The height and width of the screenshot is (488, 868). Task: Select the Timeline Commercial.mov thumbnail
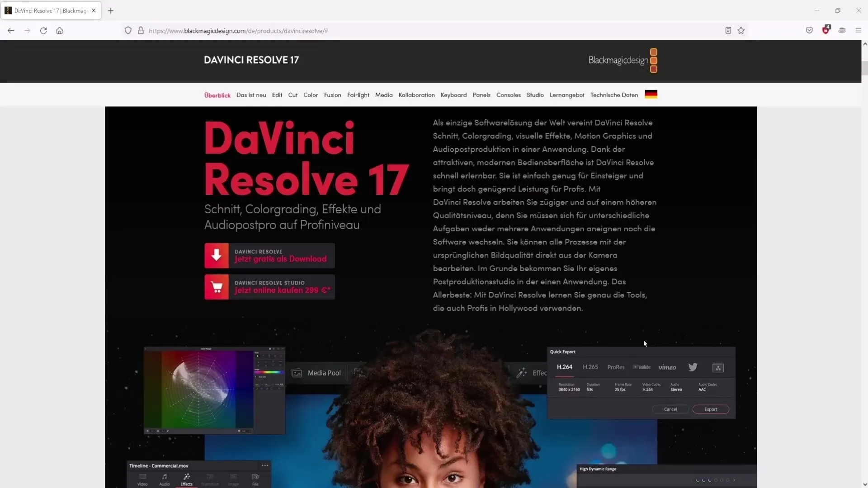pos(158,465)
